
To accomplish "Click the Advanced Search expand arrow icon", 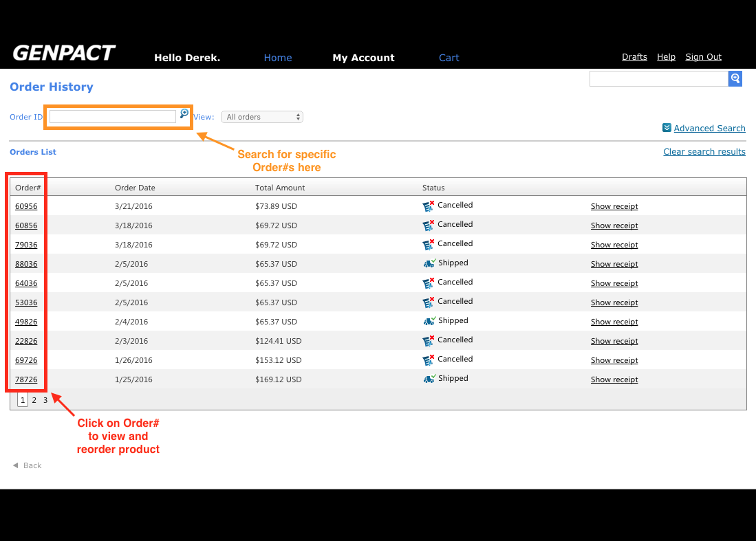I will pyautogui.click(x=667, y=128).
